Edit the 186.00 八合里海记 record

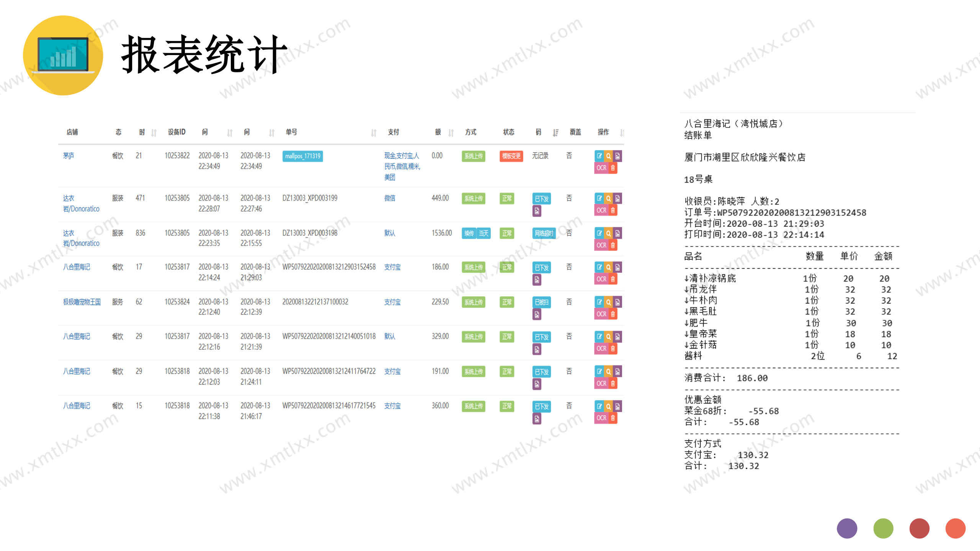(599, 267)
